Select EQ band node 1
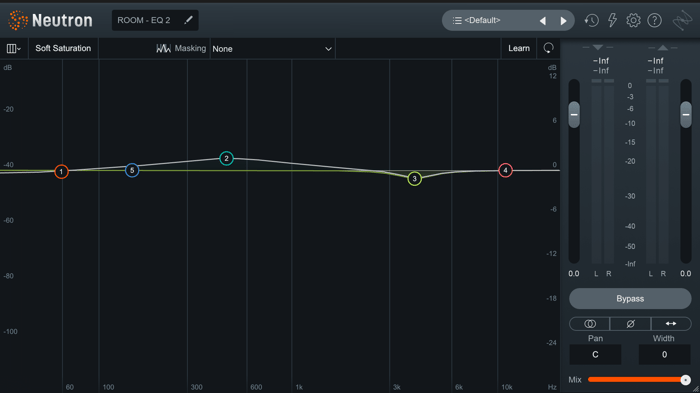This screenshot has width=700, height=393. (x=61, y=171)
